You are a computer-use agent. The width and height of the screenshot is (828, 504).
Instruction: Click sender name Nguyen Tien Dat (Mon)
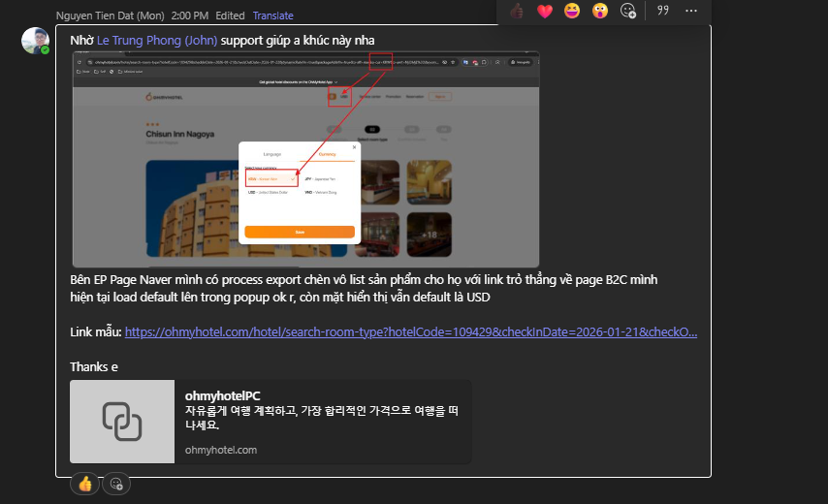click(110, 16)
